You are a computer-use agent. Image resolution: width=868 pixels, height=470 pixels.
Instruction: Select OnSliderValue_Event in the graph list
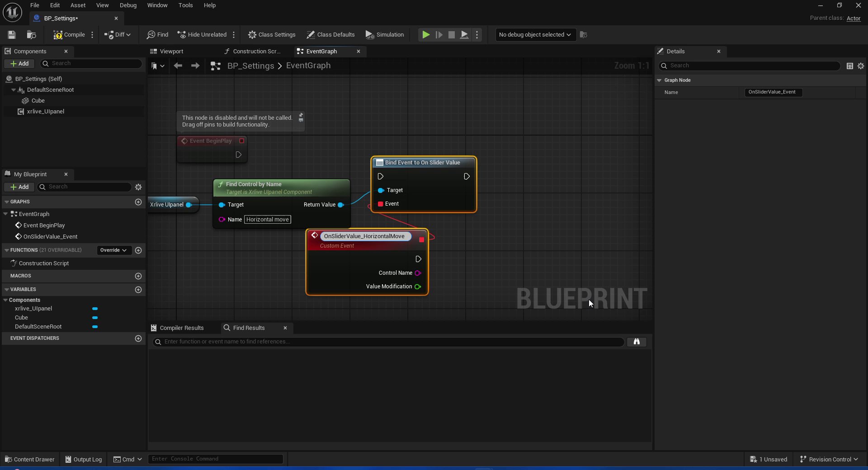(x=50, y=237)
